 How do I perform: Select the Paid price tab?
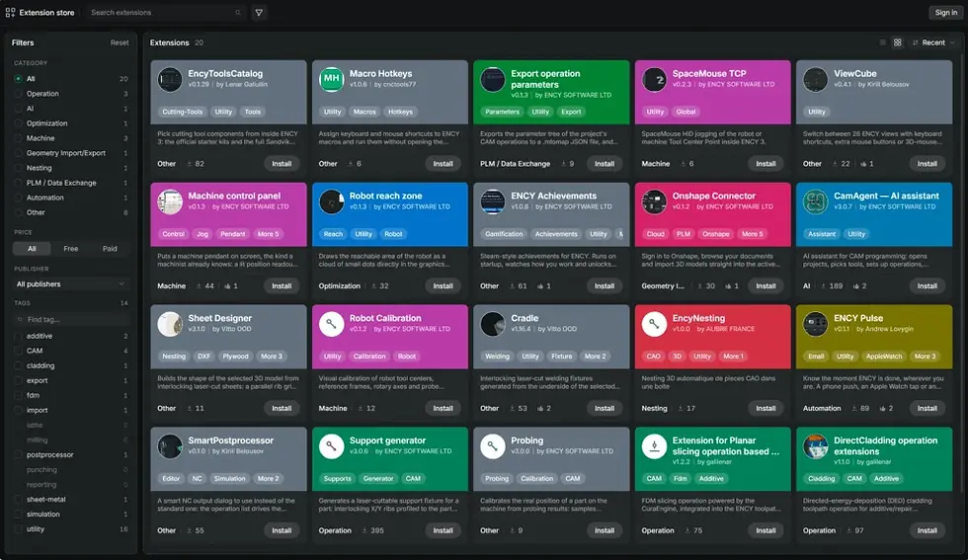110,249
